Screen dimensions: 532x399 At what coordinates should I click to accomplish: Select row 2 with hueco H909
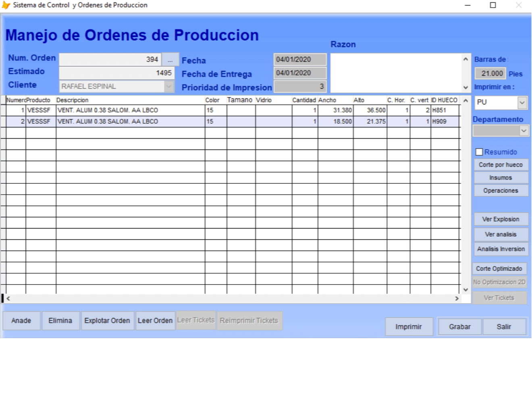pyautogui.click(x=161, y=121)
